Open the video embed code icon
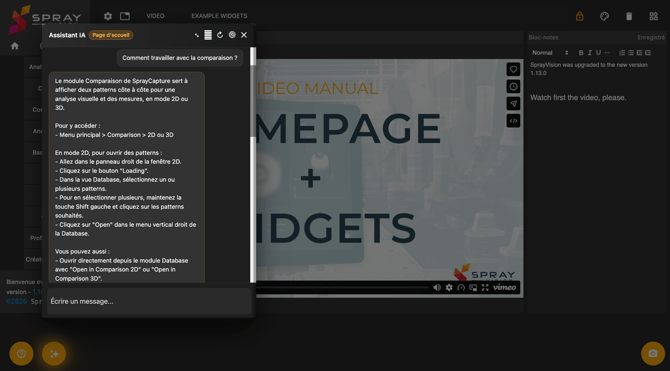Viewport: 670px width, 371px height. 514,121
